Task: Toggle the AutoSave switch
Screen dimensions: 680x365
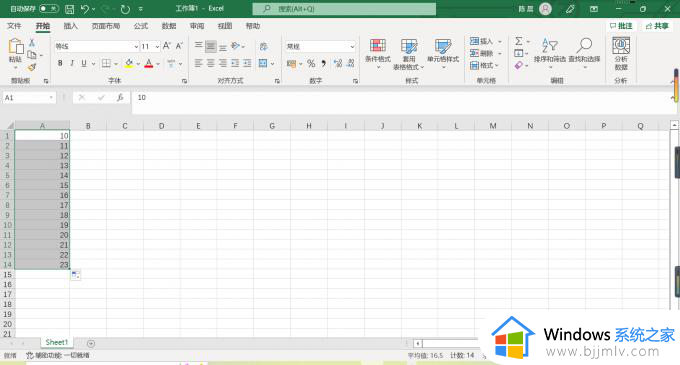Action: pos(49,8)
